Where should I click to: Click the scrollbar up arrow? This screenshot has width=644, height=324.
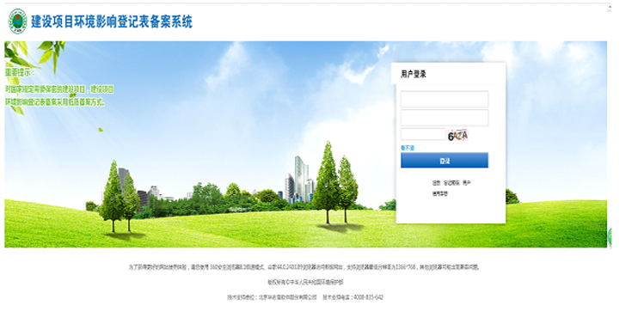(x=610, y=8)
